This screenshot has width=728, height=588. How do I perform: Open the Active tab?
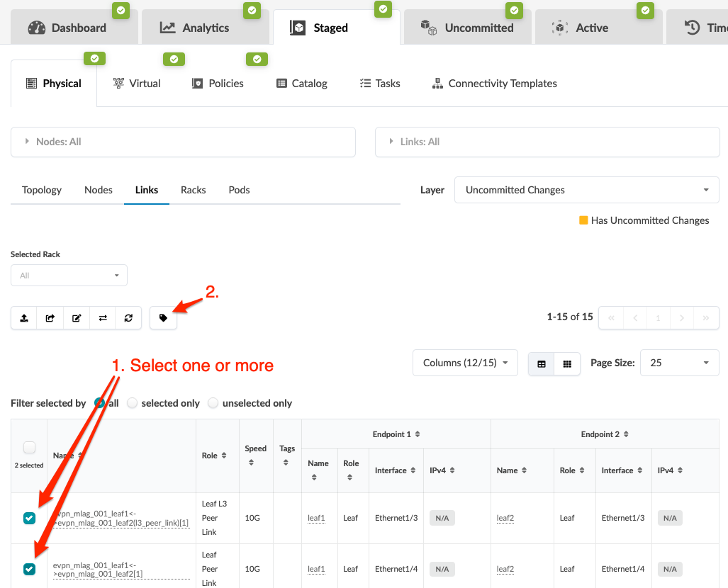(599, 28)
